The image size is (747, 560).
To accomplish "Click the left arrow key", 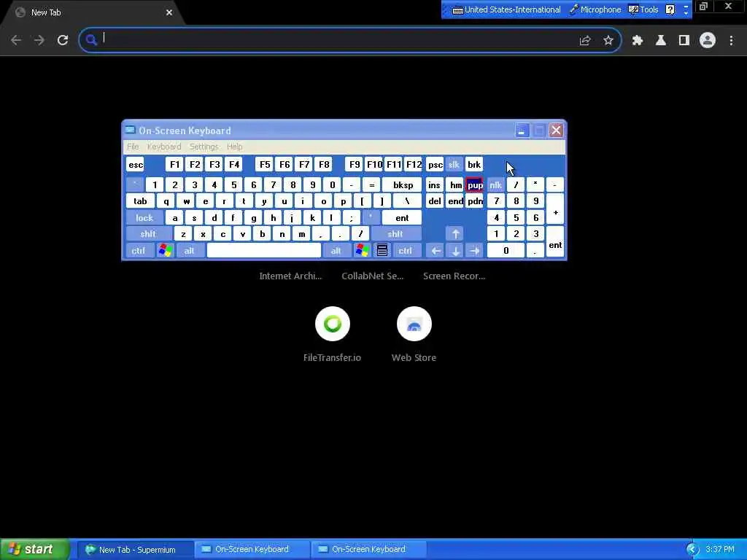I will coord(436,251).
